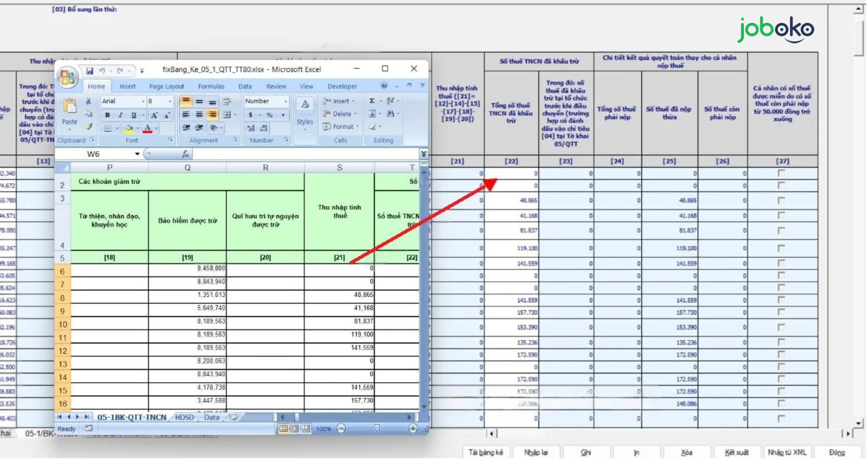This screenshot has width=868, height=459.
Task: Click the Nhập từ XML button
Action: point(787,452)
